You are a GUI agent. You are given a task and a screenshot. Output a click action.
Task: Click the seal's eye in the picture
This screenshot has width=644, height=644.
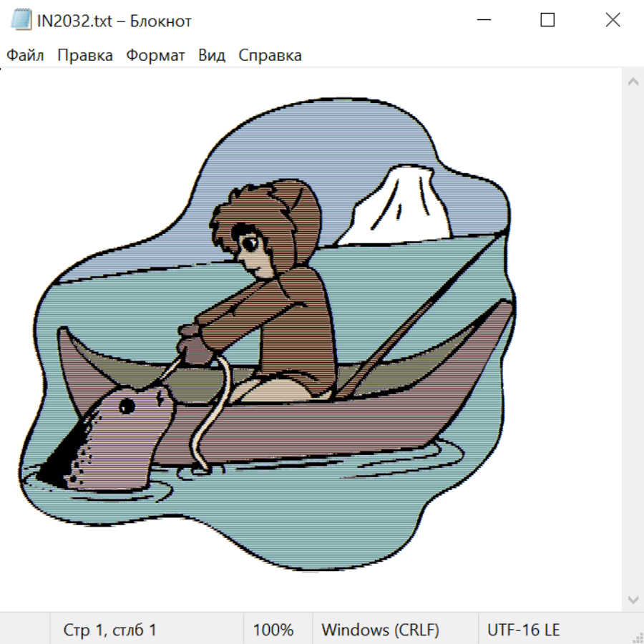click(x=127, y=406)
